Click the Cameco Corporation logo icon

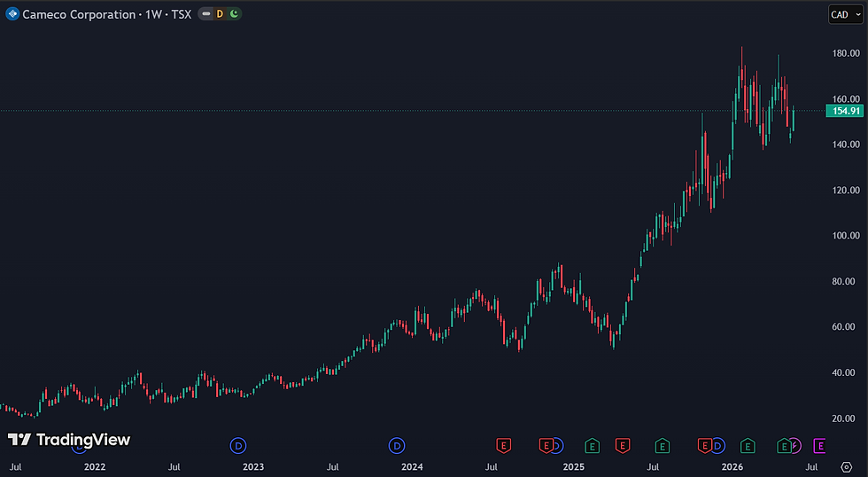[x=12, y=14]
